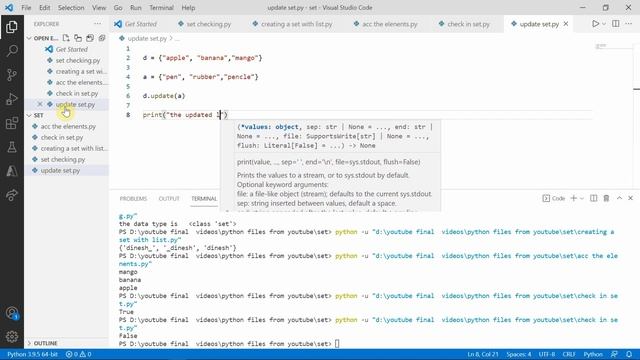Image resolution: width=640 pixels, height=360 pixels.
Task: Create a new terminal with plus icon
Action: click(573, 198)
